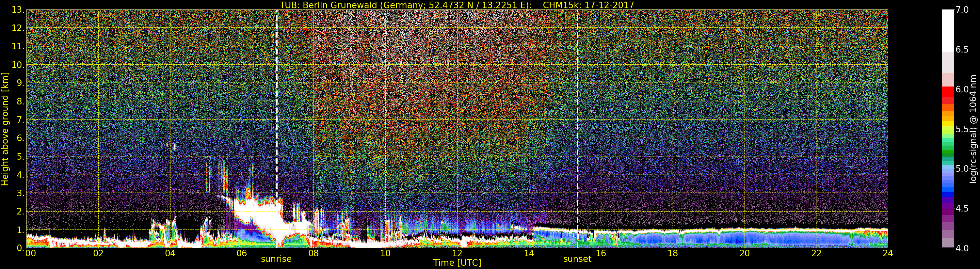Click the y-axis tick label '8.'
The width and height of the screenshot is (980, 269).
[x=20, y=102]
